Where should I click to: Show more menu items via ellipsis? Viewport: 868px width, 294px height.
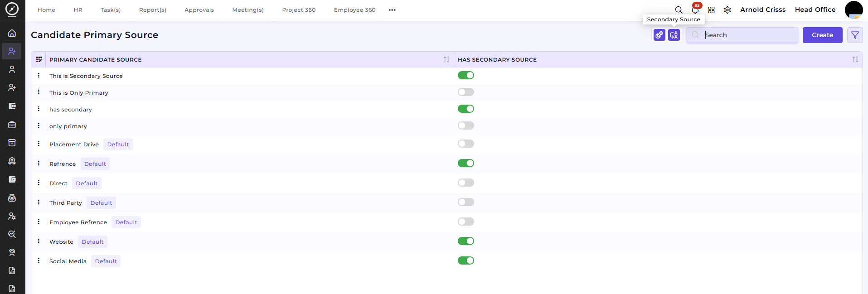392,10
